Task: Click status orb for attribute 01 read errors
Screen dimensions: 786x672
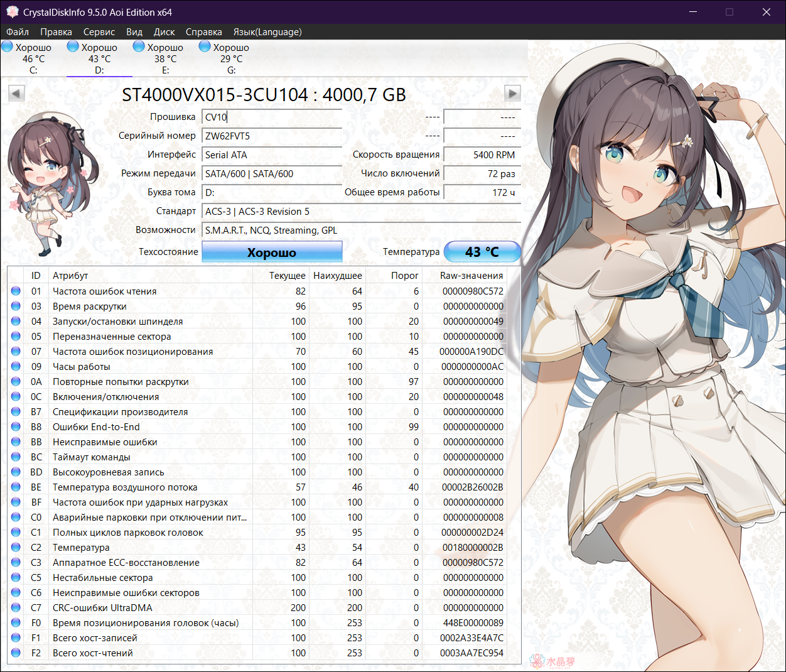Action: click(x=16, y=291)
